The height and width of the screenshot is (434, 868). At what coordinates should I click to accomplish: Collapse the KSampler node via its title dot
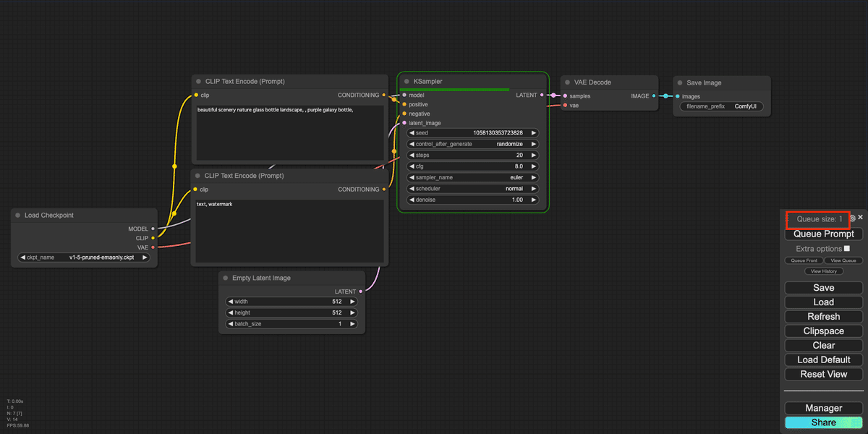pos(407,82)
